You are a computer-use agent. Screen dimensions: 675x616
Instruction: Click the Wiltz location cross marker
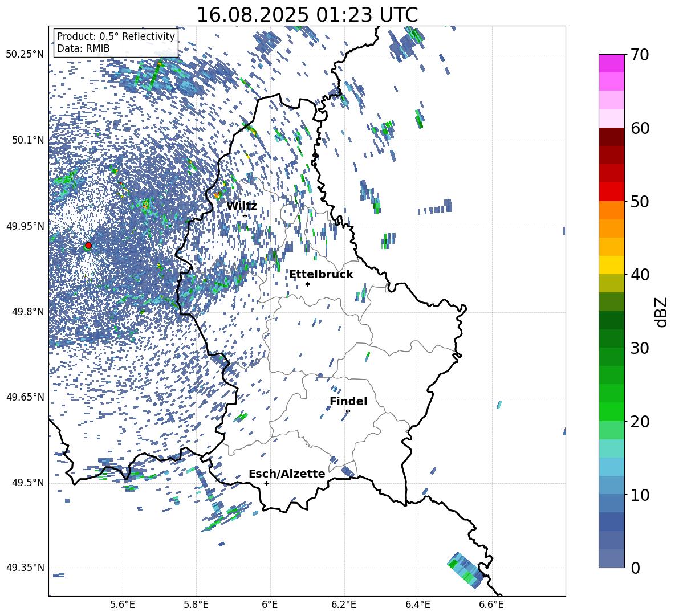tap(245, 215)
